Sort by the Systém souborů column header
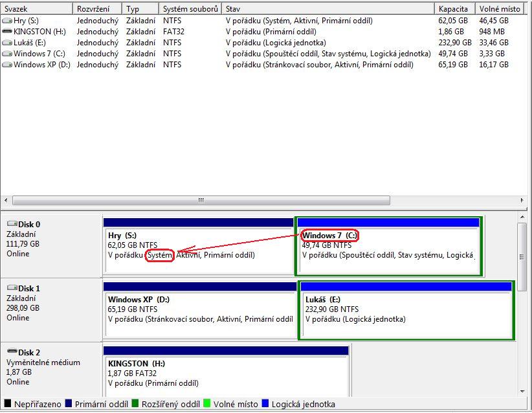Viewport: 532px width, 413px height. 190,9
